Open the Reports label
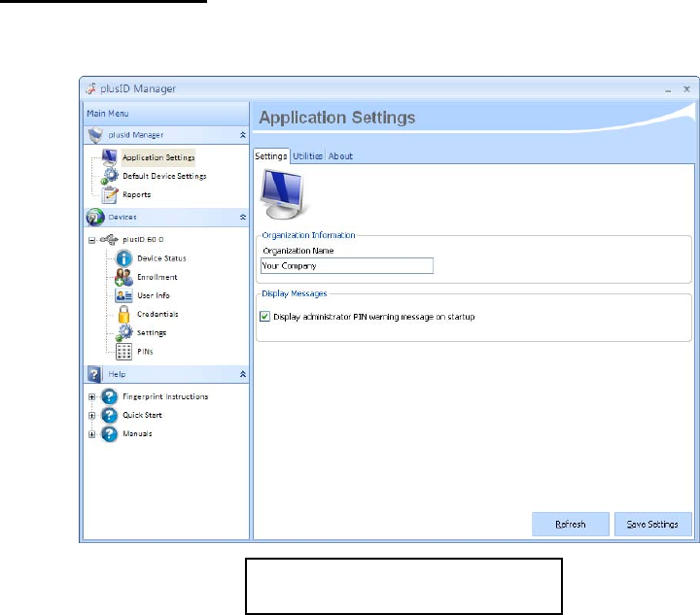 [x=137, y=195]
